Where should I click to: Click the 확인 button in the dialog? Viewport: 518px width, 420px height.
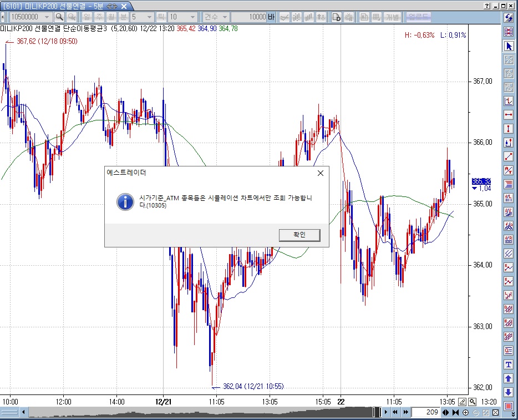click(x=299, y=235)
